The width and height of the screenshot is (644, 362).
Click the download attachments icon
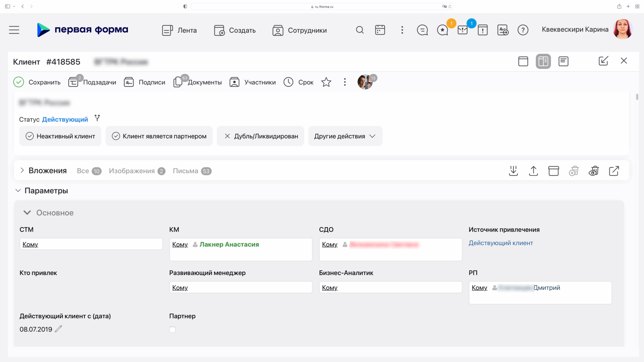click(x=513, y=171)
